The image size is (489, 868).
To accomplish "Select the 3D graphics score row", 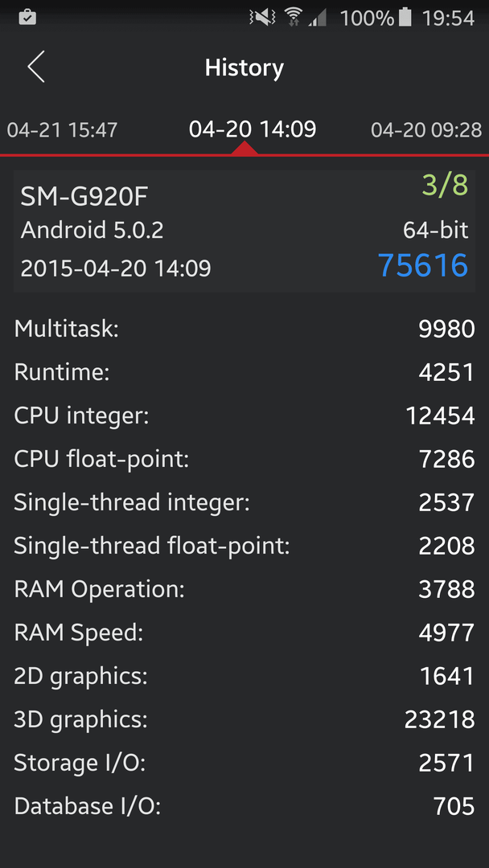I will pos(244,719).
